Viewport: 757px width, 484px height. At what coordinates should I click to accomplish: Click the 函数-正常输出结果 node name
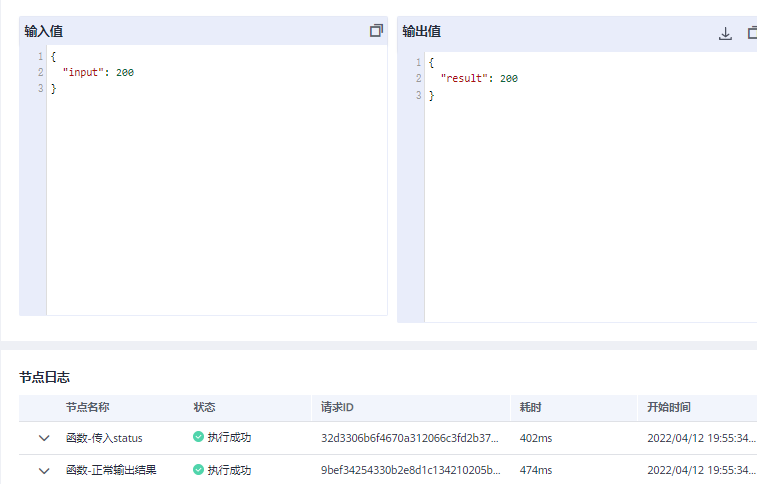pos(111,470)
